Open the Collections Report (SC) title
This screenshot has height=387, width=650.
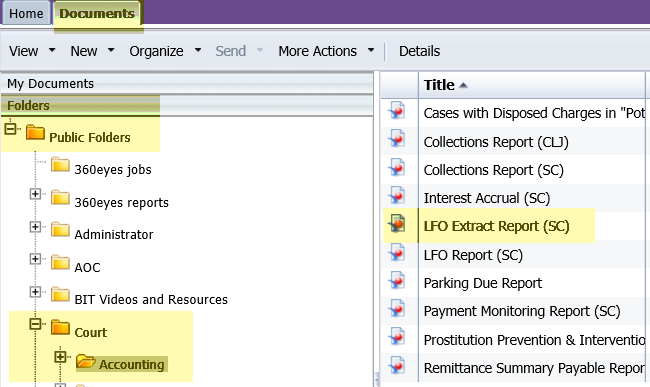point(493,170)
